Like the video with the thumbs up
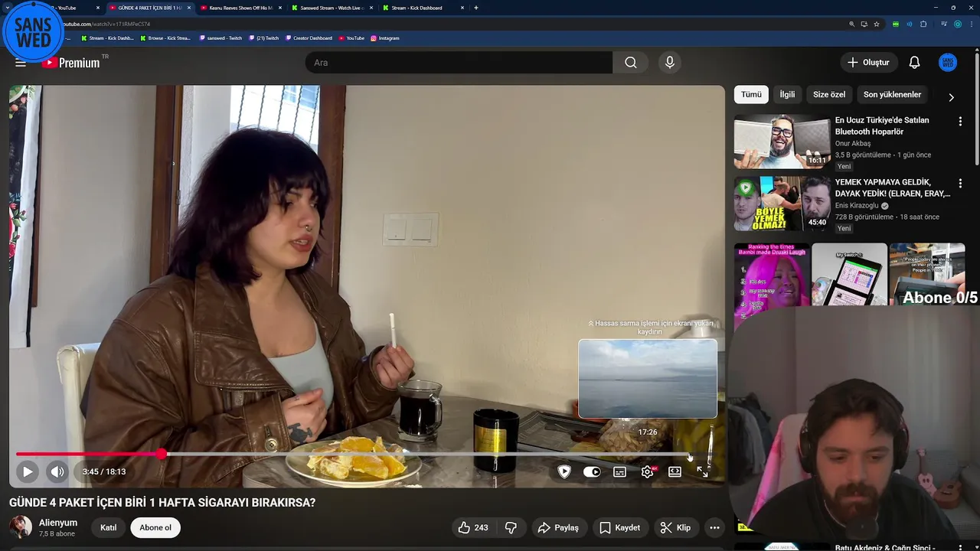 (x=473, y=527)
